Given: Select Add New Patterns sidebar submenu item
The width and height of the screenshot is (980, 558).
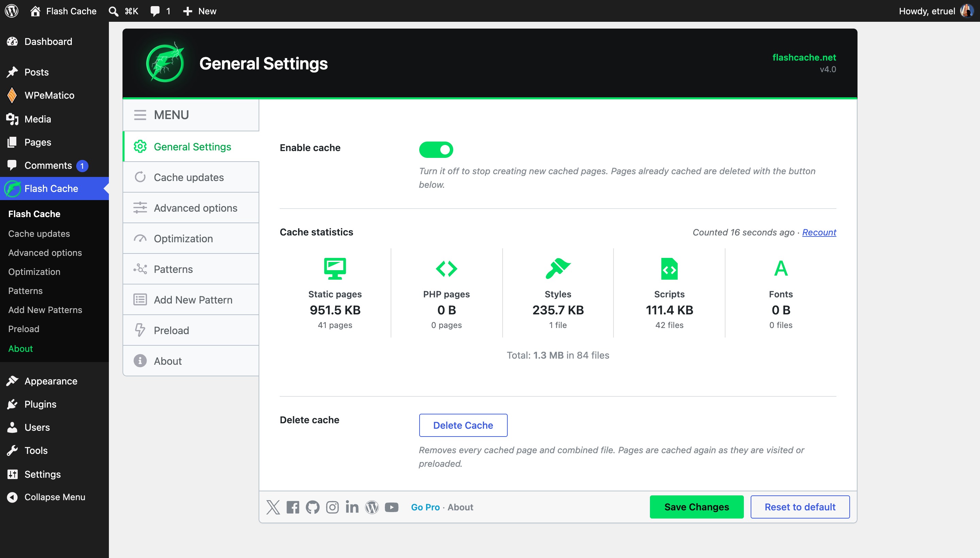Looking at the screenshot, I should 45,310.
